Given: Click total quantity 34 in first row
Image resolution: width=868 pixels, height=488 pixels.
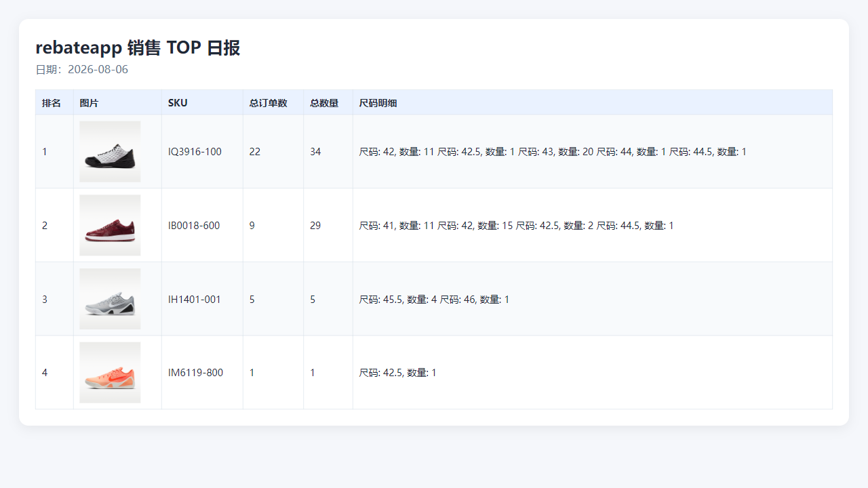Looking at the screenshot, I should 315,152.
